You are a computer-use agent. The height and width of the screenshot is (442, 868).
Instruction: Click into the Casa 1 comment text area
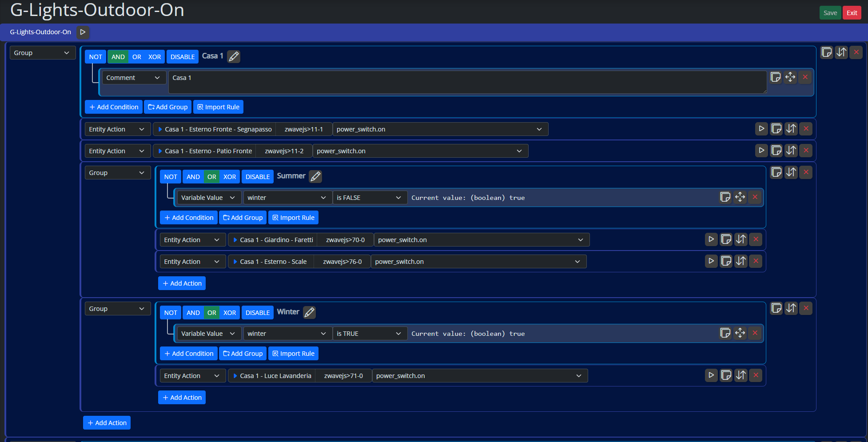pos(466,82)
